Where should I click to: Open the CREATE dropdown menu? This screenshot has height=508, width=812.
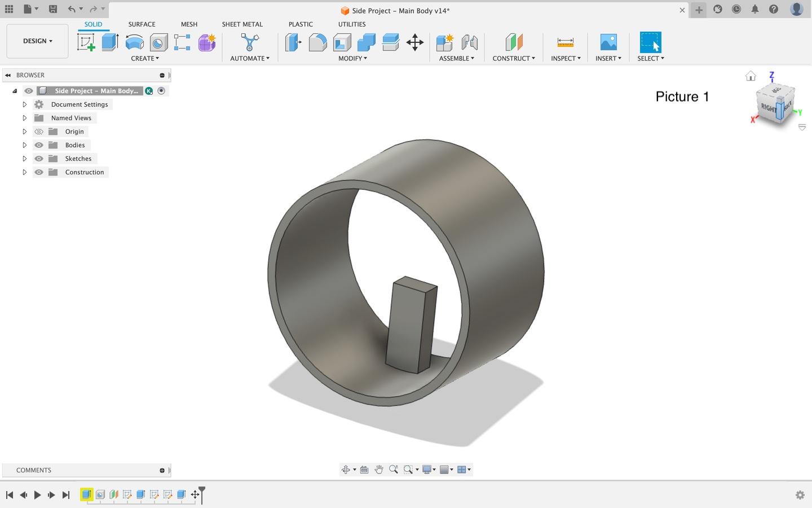[x=145, y=58]
